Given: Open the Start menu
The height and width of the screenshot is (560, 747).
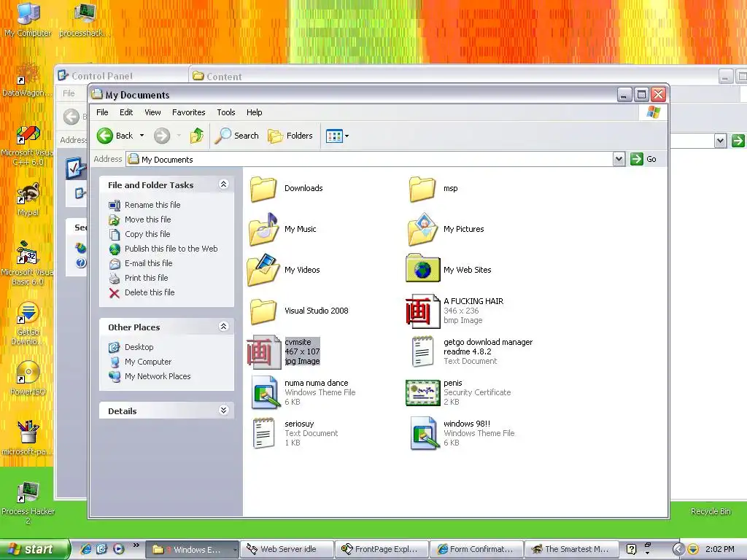Looking at the screenshot, I should tap(34, 550).
